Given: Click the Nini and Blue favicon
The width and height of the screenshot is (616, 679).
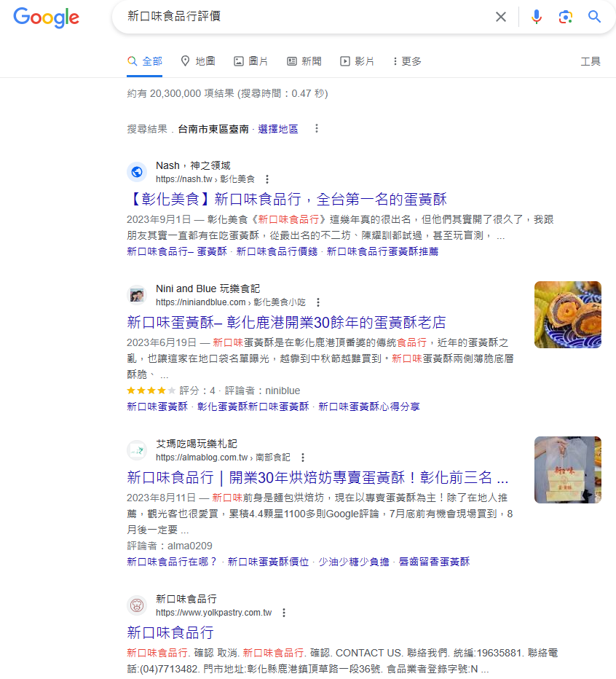Looking at the screenshot, I should click(x=137, y=295).
